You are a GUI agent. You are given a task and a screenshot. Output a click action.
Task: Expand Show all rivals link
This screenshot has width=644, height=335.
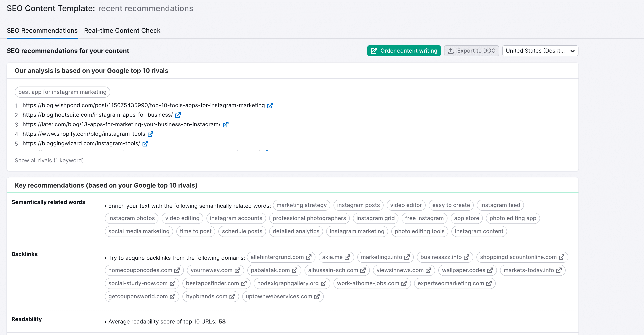pyautogui.click(x=49, y=161)
